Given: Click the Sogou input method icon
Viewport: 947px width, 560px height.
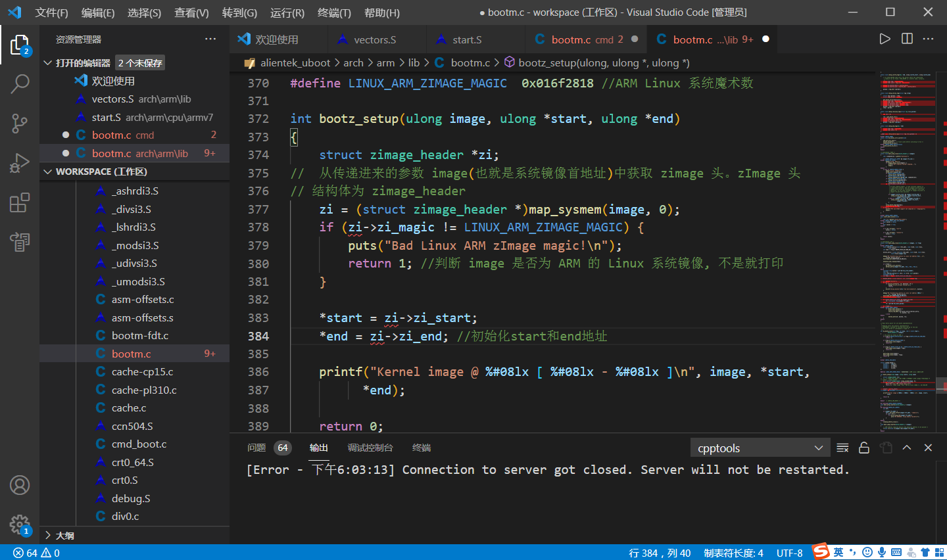Looking at the screenshot, I should (x=821, y=552).
